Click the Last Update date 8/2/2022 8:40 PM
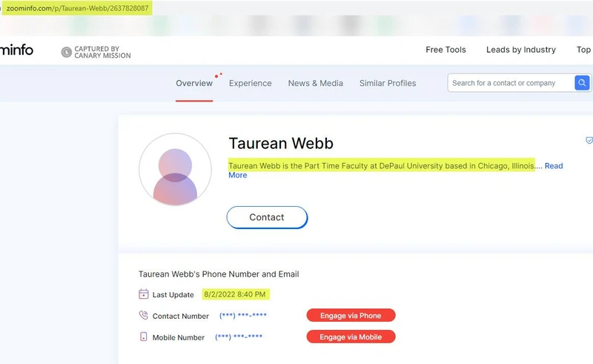593x364 pixels. (235, 294)
